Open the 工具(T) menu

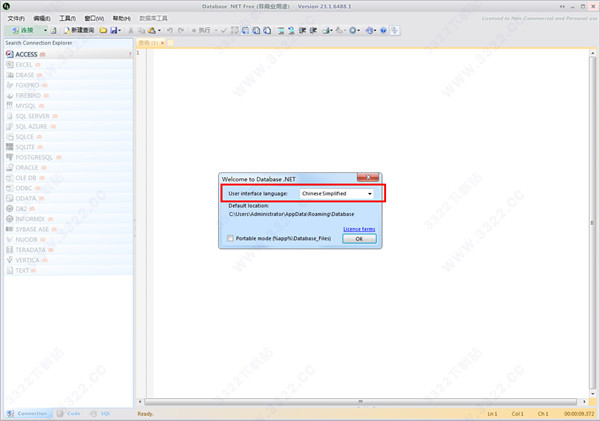(x=67, y=18)
